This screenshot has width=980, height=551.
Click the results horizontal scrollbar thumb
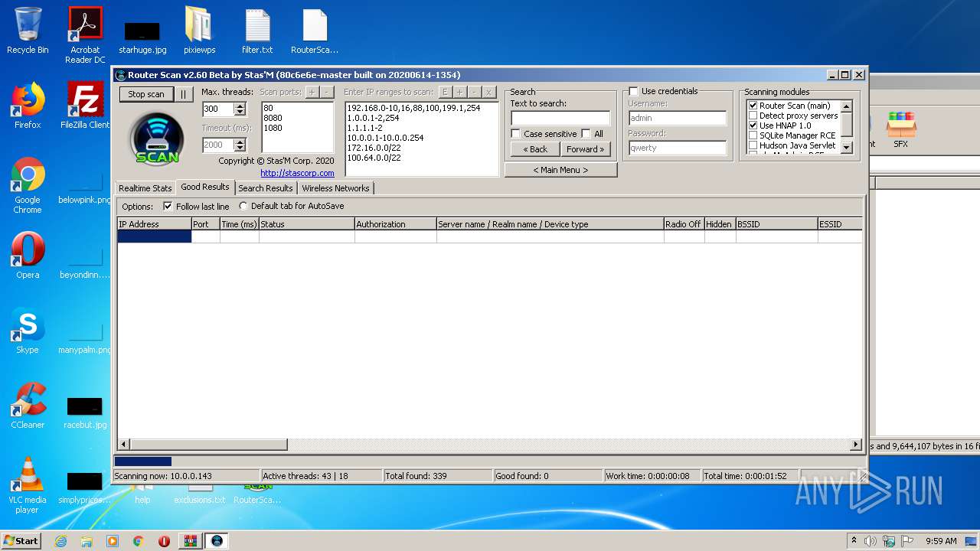click(209, 445)
